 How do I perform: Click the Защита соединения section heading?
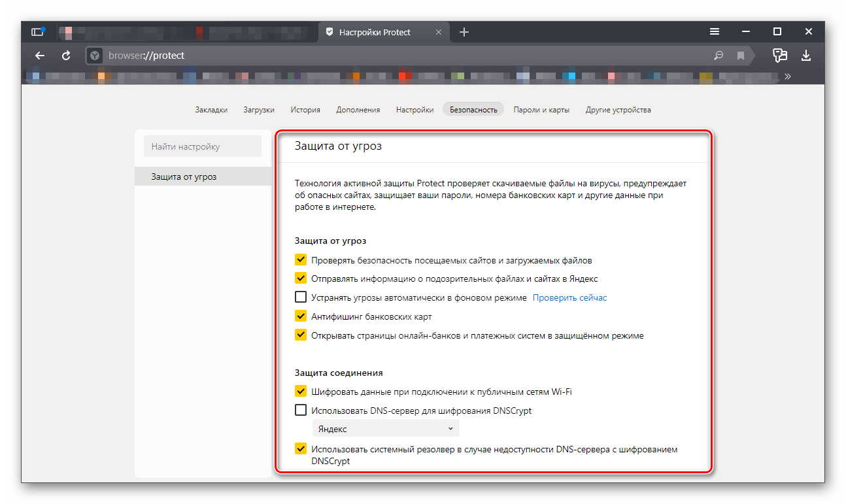(x=339, y=373)
